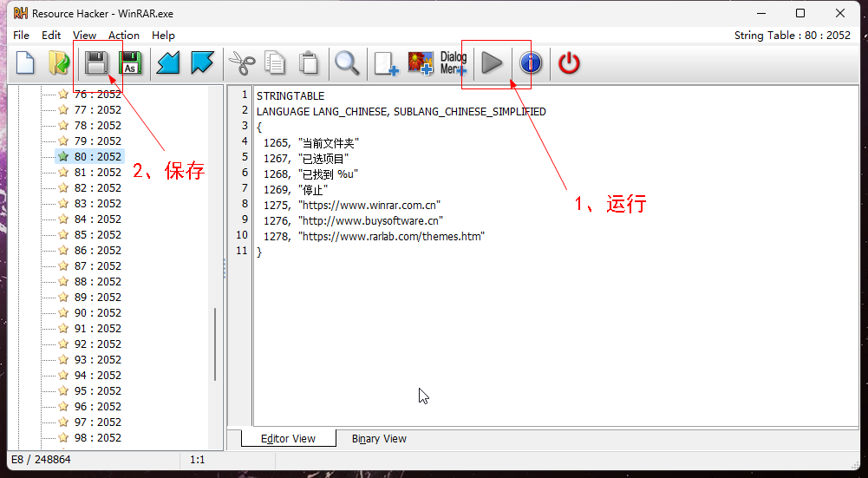This screenshot has width=868, height=478.
Task: Select tree item 78 : 2052
Action: coord(98,125)
